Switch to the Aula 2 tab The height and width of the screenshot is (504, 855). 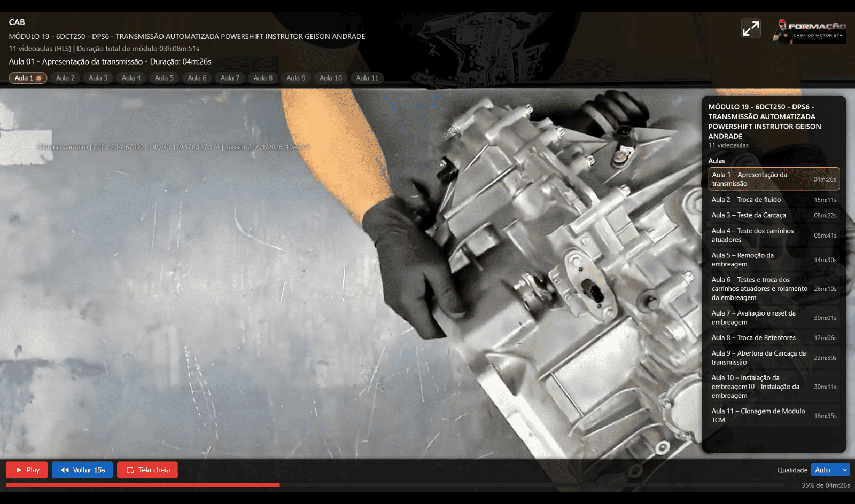tap(65, 78)
